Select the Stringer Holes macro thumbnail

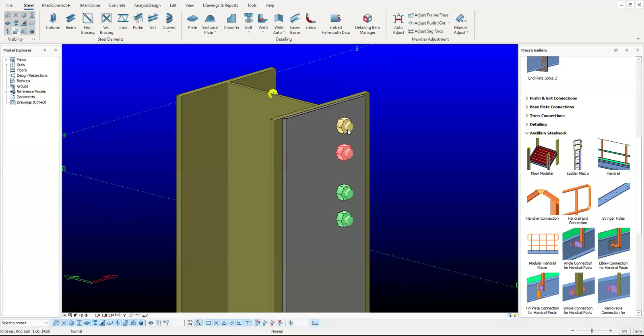point(613,202)
